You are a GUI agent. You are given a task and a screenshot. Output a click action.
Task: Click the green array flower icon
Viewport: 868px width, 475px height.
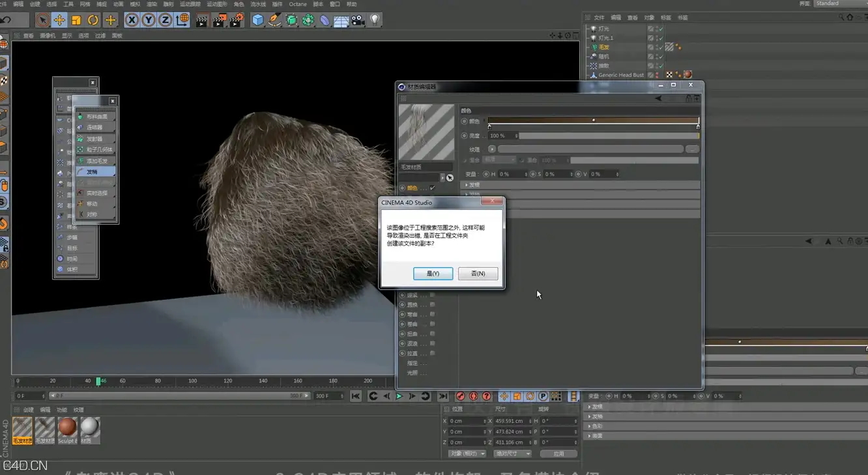point(308,20)
